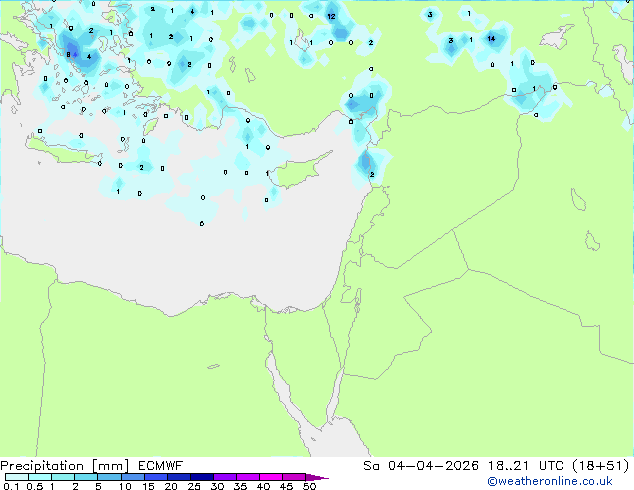This screenshot has width=634, height=490.
Task: Click the 45–50 mm legend color swatch
Action: click(x=294, y=477)
